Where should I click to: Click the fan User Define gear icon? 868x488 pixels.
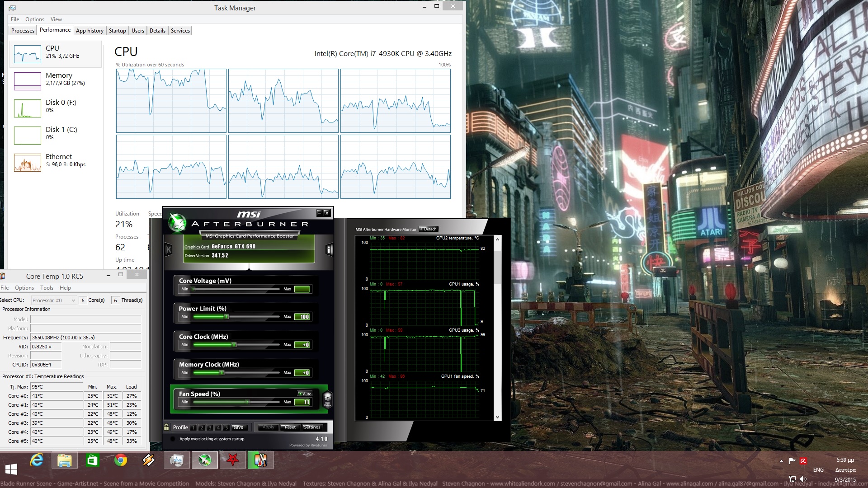(x=327, y=399)
